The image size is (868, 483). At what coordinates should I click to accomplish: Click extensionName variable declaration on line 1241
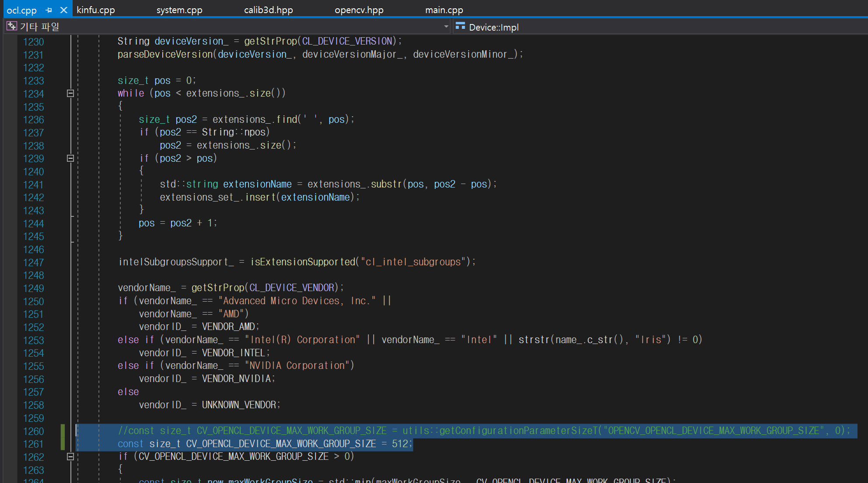tap(257, 184)
